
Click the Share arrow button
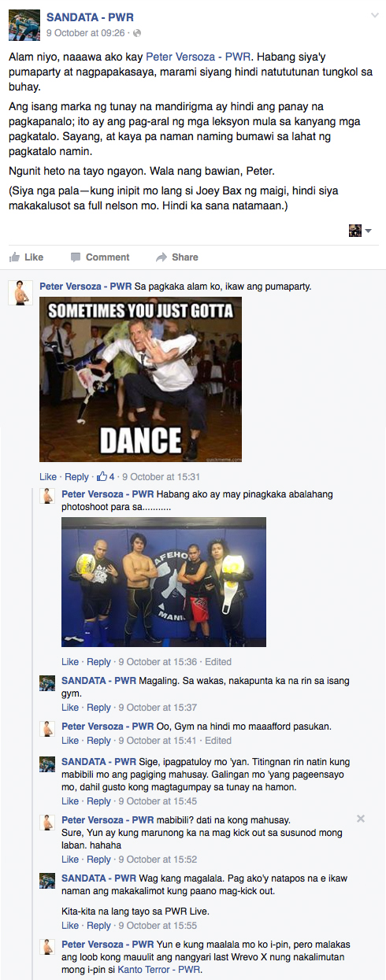(x=177, y=257)
